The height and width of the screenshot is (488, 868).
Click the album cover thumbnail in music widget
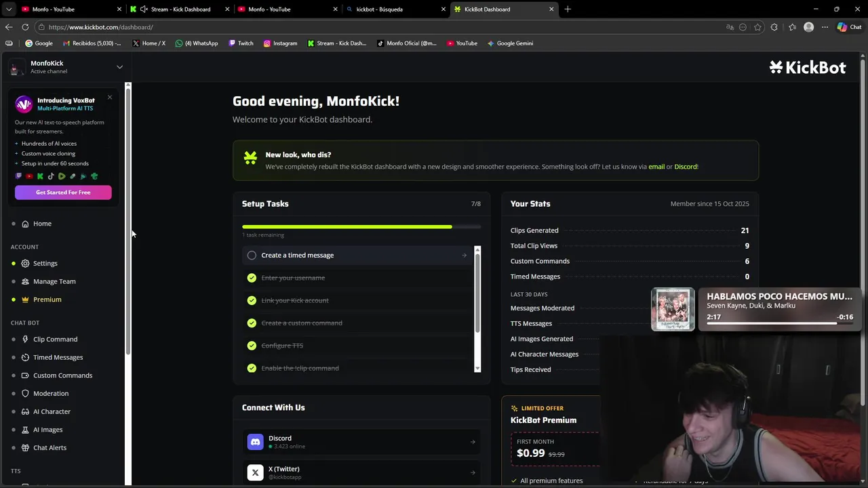[673, 310]
